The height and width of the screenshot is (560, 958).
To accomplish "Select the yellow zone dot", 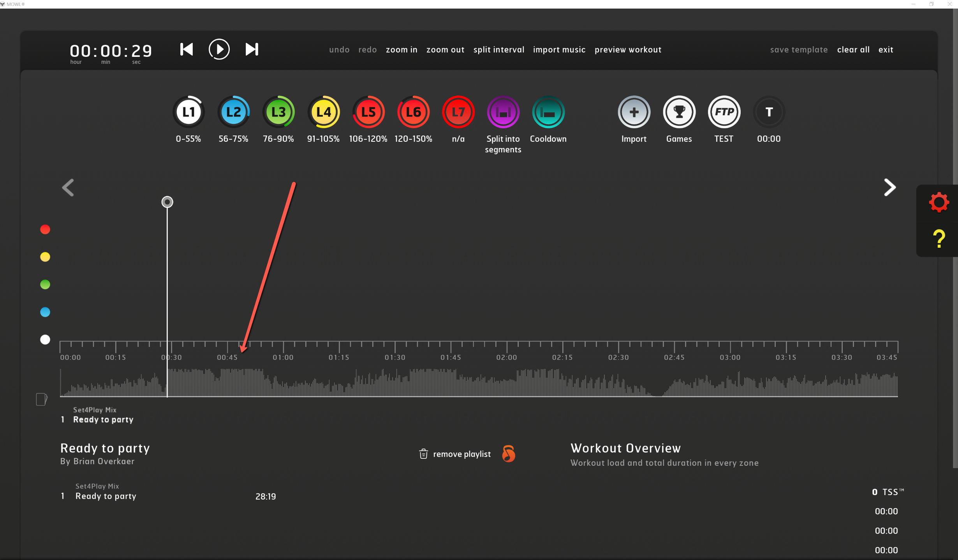I will click(45, 257).
